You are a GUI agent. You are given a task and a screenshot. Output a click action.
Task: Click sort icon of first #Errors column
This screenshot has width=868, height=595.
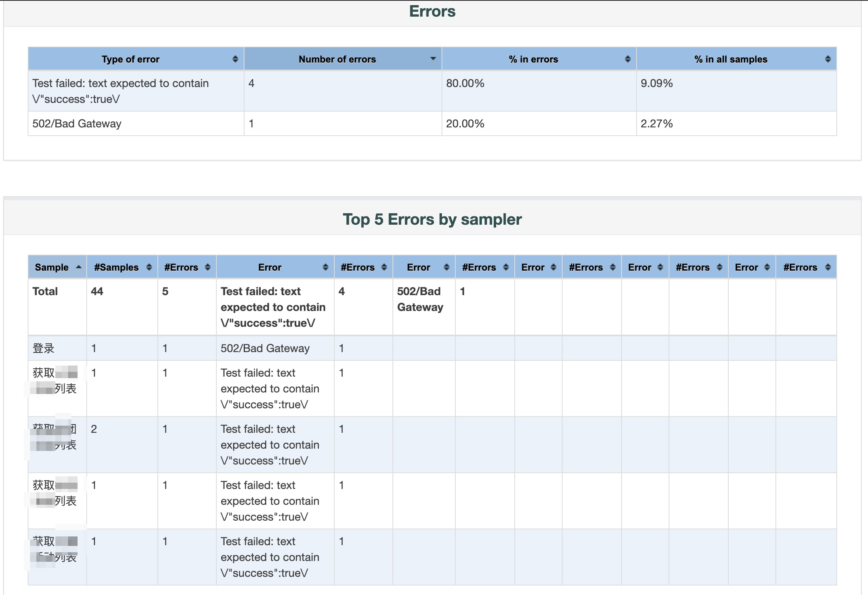pyautogui.click(x=207, y=267)
